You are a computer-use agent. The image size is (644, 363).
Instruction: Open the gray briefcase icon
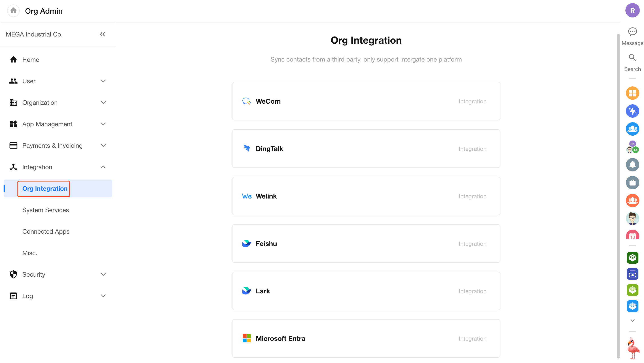point(632,183)
